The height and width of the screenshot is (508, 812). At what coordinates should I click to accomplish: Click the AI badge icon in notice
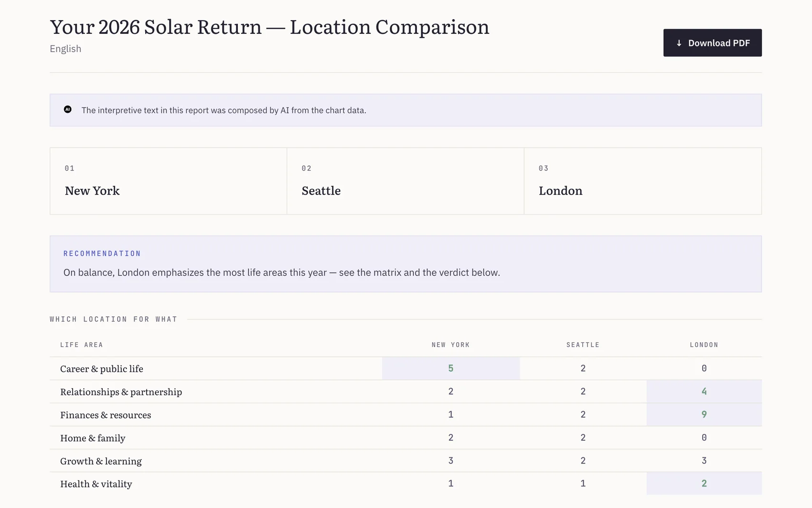(68, 109)
